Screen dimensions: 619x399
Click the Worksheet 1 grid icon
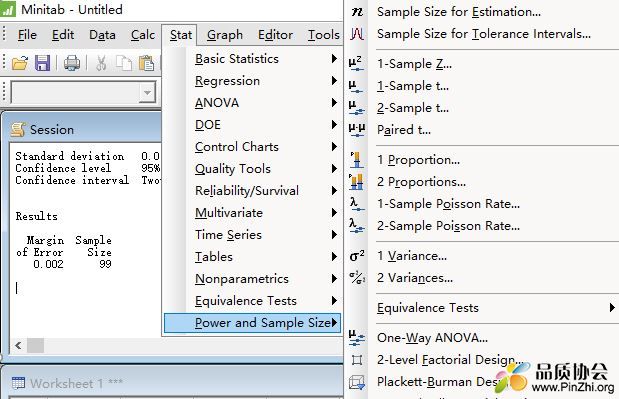coord(18,383)
